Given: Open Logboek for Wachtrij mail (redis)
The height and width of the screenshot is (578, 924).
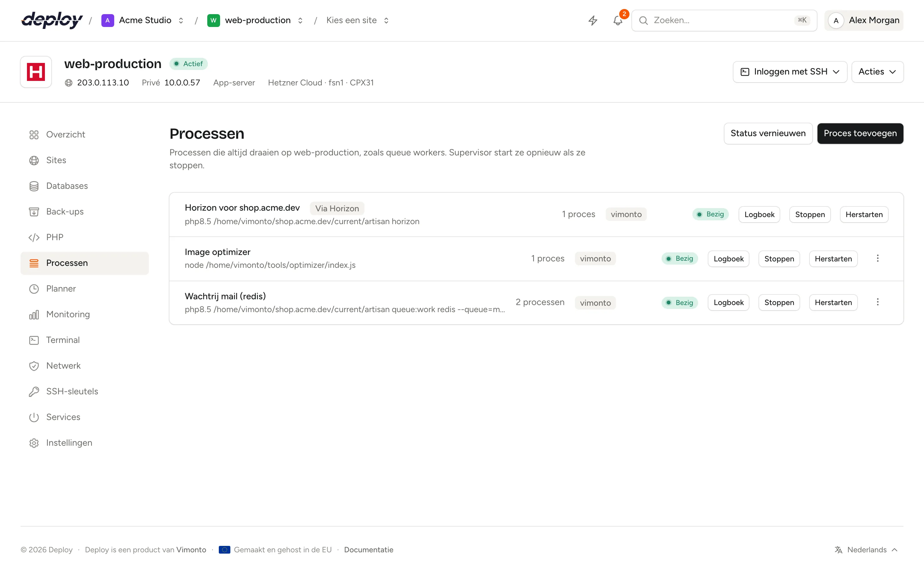Looking at the screenshot, I should click(x=729, y=302).
